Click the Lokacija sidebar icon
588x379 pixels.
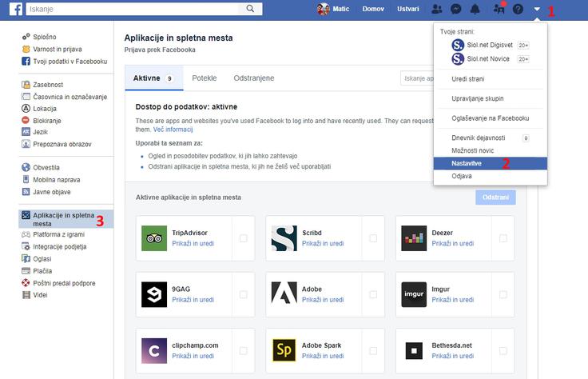coord(26,109)
